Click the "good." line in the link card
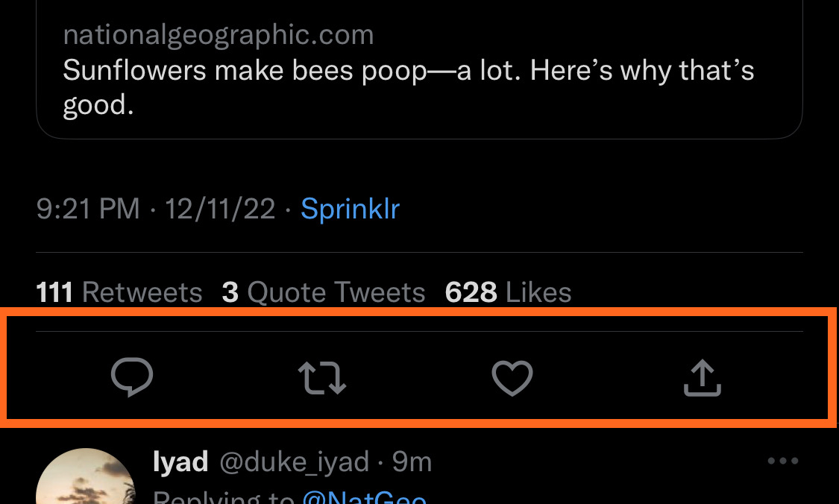The width and height of the screenshot is (839, 504). [x=98, y=105]
